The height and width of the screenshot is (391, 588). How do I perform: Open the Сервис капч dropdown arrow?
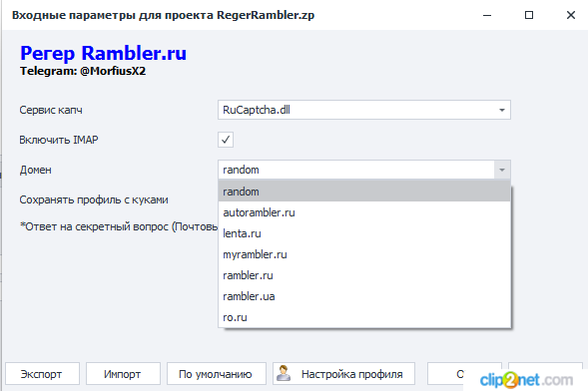502,110
